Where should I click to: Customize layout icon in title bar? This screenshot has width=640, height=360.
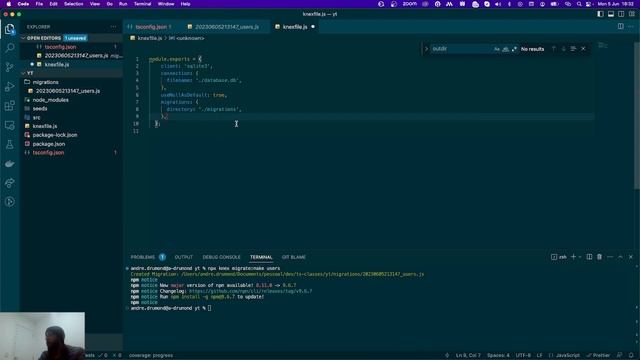631,14
